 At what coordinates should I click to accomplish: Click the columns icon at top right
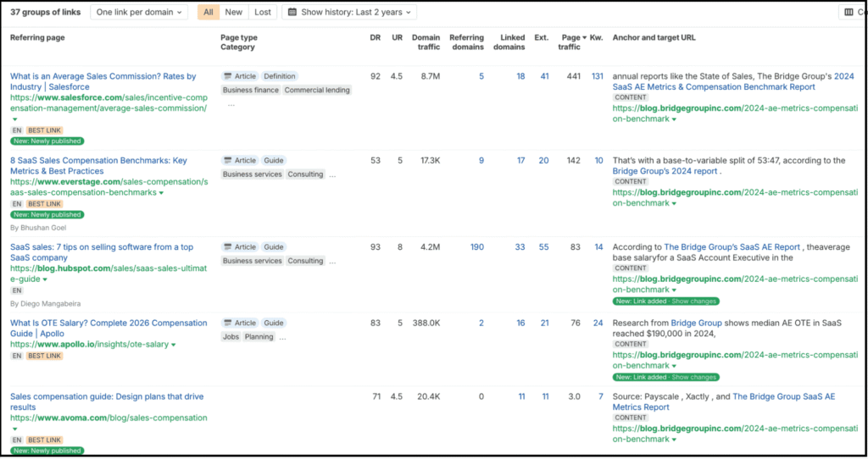pos(849,12)
